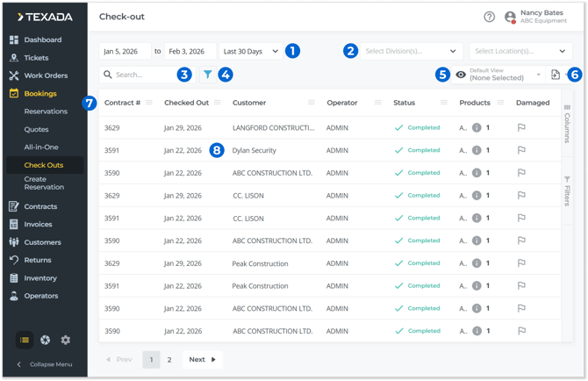
Task: Toggle damaged flag on first LANGFORD row
Action: click(x=521, y=127)
